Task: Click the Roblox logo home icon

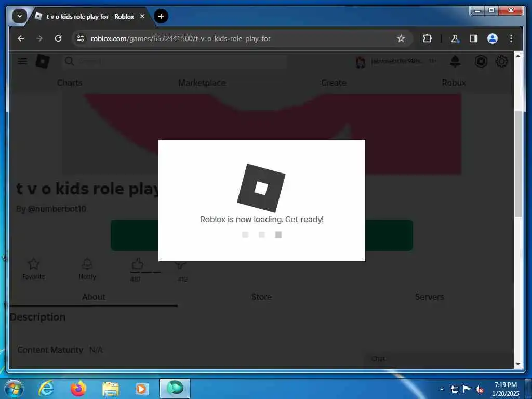Action: click(x=43, y=61)
